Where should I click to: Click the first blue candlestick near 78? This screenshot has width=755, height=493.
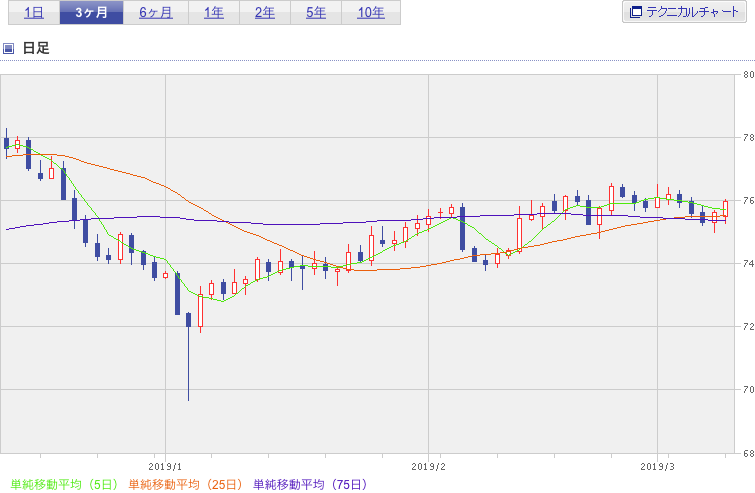click(6, 143)
